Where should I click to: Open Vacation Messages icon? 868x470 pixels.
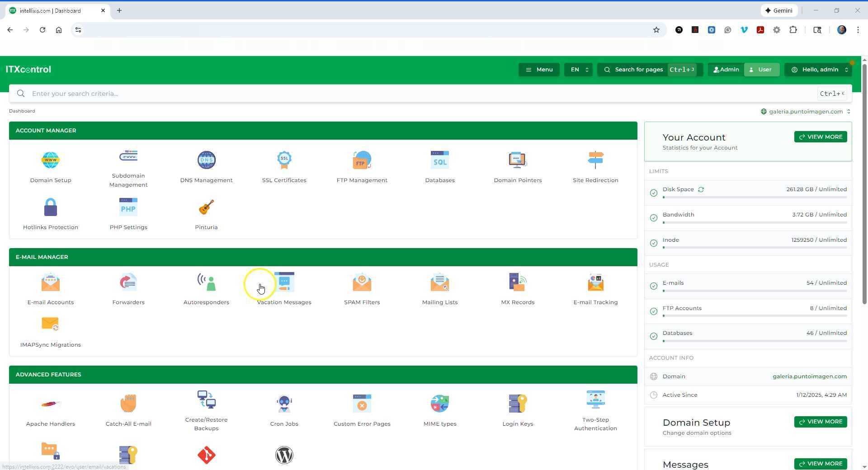(284, 282)
